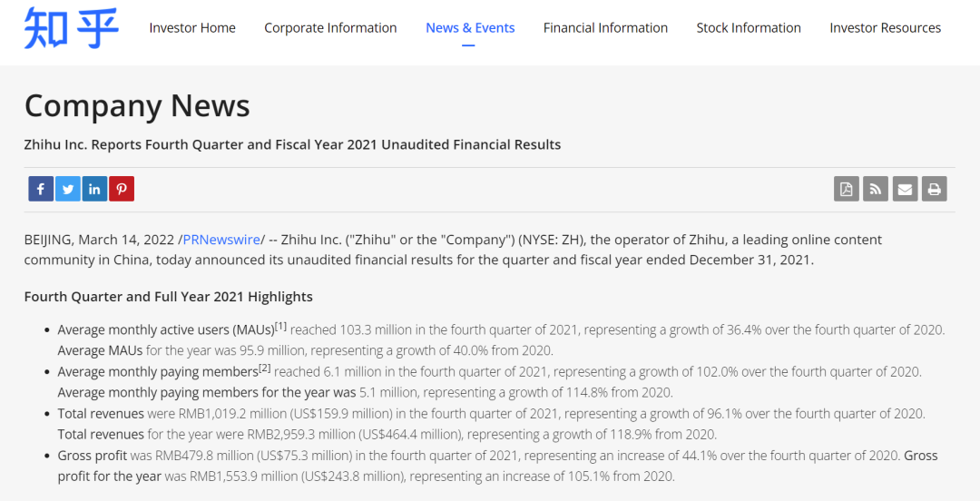Click the Company News heading
Screen dimensions: 980x501
pos(137,105)
